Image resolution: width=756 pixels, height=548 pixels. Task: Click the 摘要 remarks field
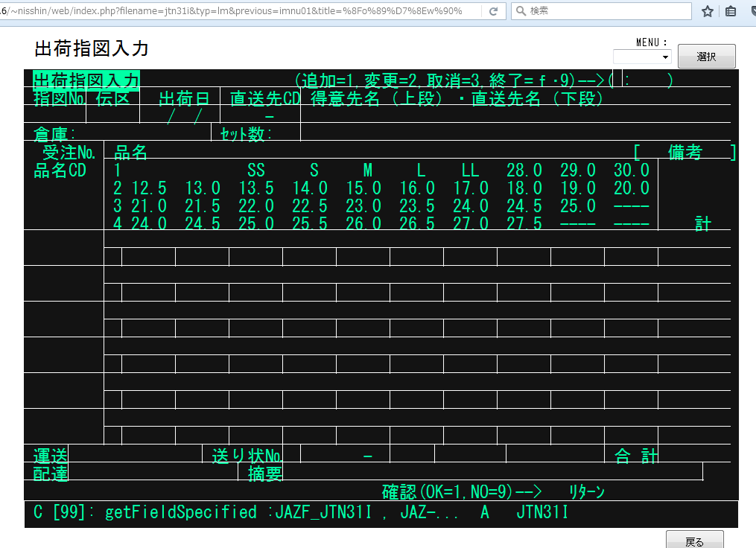[x=492, y=473]
